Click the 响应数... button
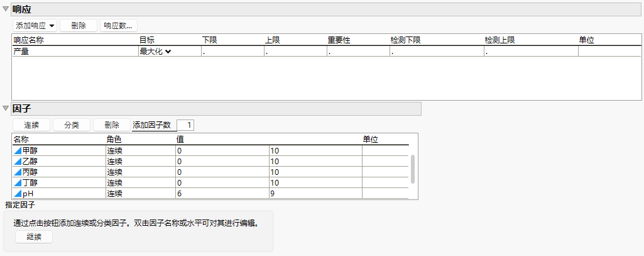 click(118, 26)
